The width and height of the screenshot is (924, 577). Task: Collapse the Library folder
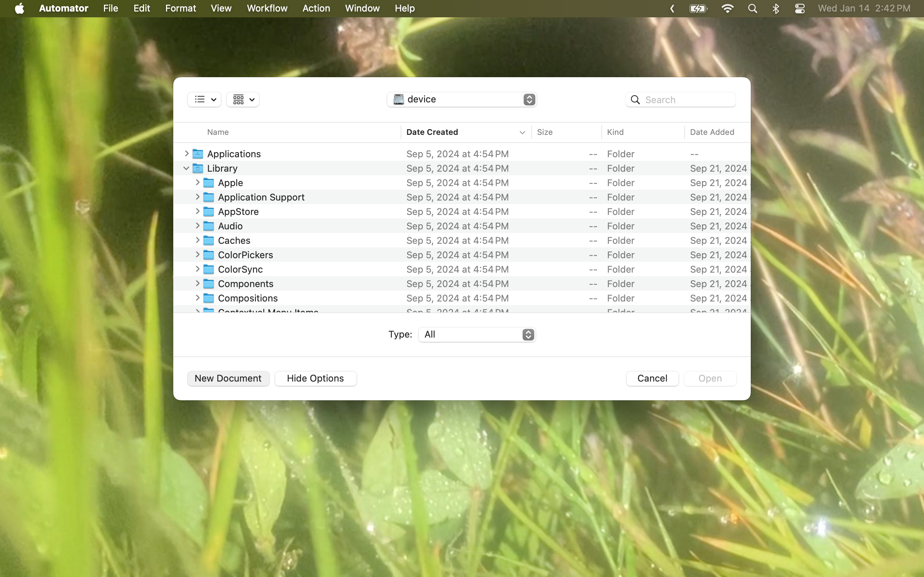point(186,168)
